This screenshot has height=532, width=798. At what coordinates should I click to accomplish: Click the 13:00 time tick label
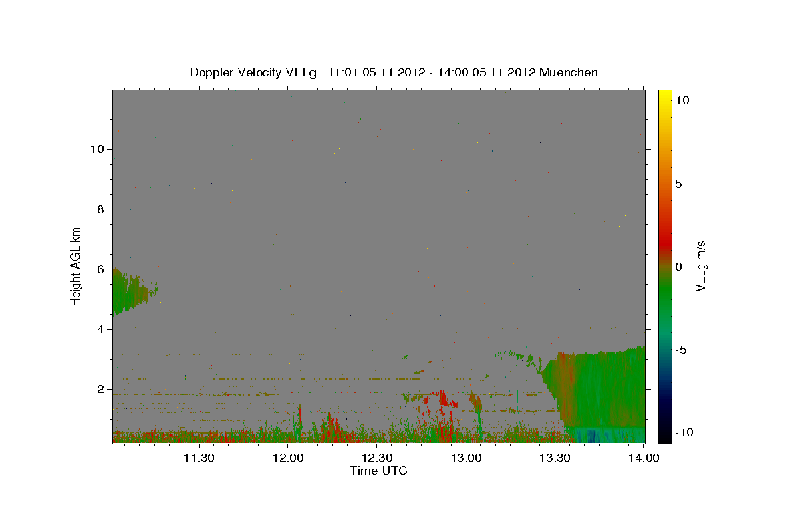pyautogui.click(x=466, y=458)
